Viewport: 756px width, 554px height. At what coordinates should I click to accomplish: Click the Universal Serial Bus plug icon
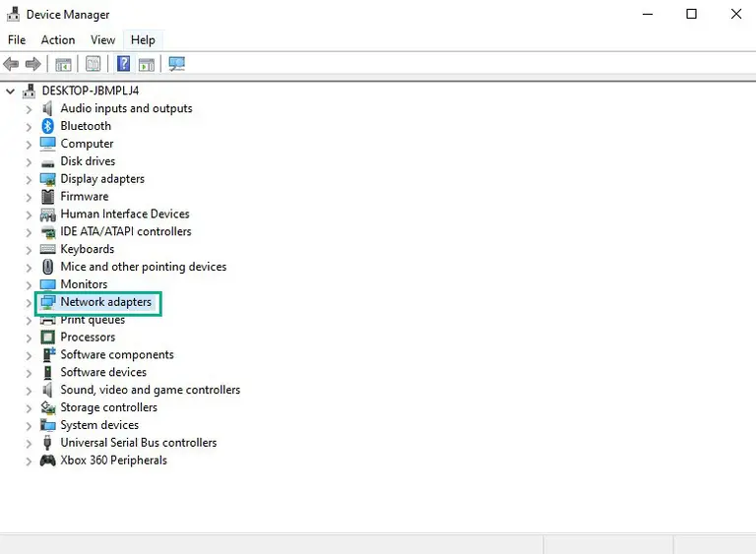click(x=47, y=443)
